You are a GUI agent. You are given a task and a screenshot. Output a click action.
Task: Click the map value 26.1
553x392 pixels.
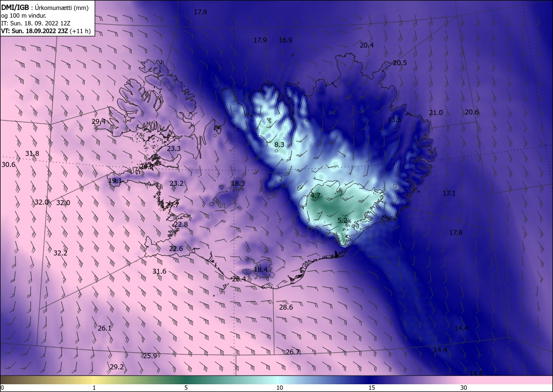coord(105,328)
